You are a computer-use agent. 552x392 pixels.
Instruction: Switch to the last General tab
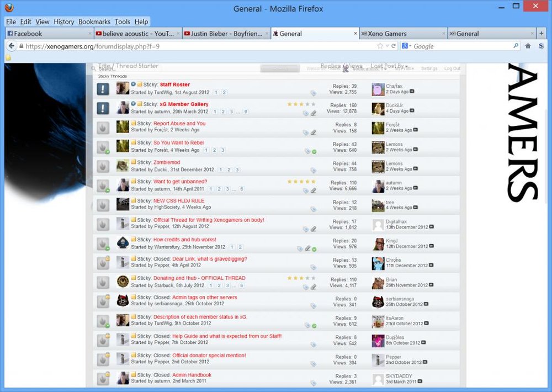pos(492,34)
